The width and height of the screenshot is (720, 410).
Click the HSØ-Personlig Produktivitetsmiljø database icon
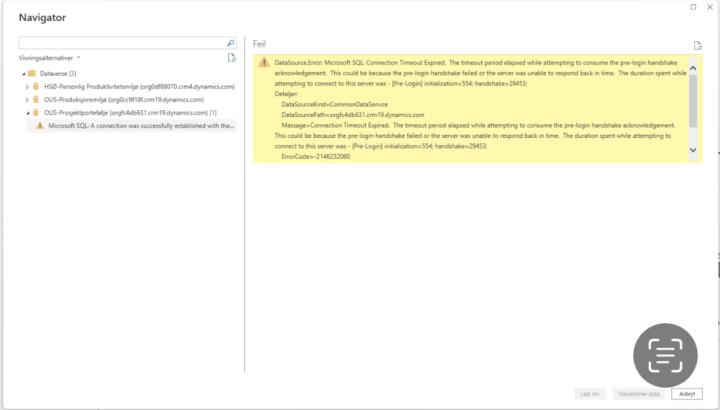tap(36, 86)
